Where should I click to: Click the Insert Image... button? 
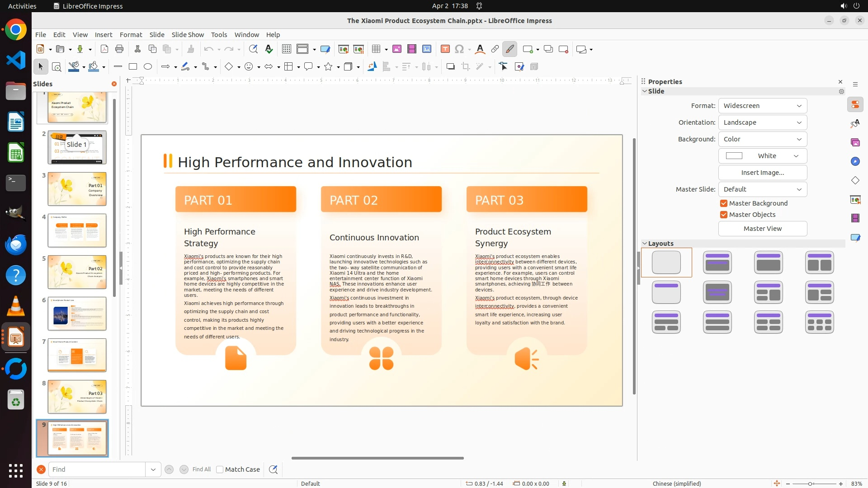[x=762, y=173]
